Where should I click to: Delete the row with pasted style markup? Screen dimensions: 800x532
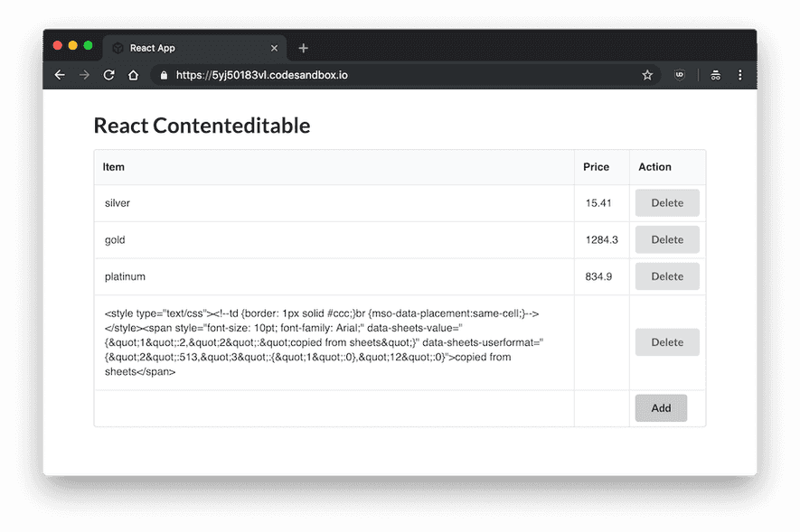667,341
